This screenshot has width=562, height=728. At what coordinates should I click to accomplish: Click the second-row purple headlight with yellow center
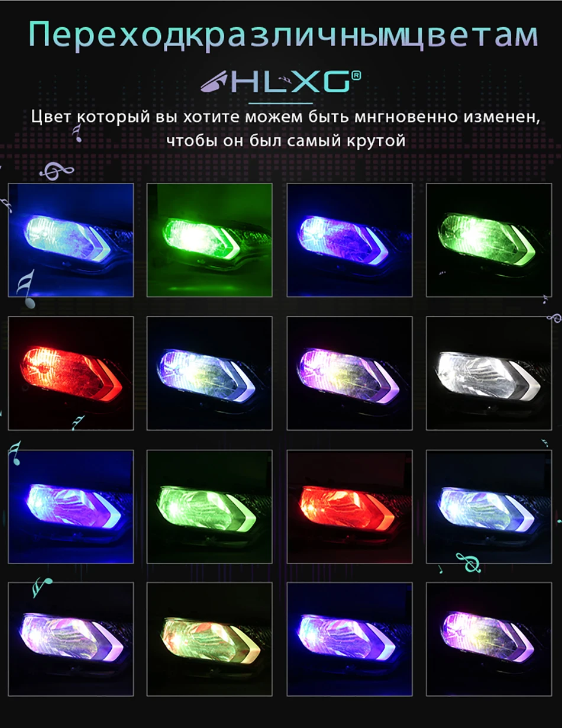coord(349,373)
